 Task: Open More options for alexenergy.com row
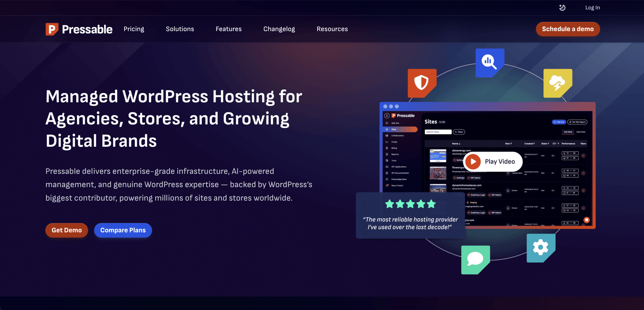(x=583, y=156)
